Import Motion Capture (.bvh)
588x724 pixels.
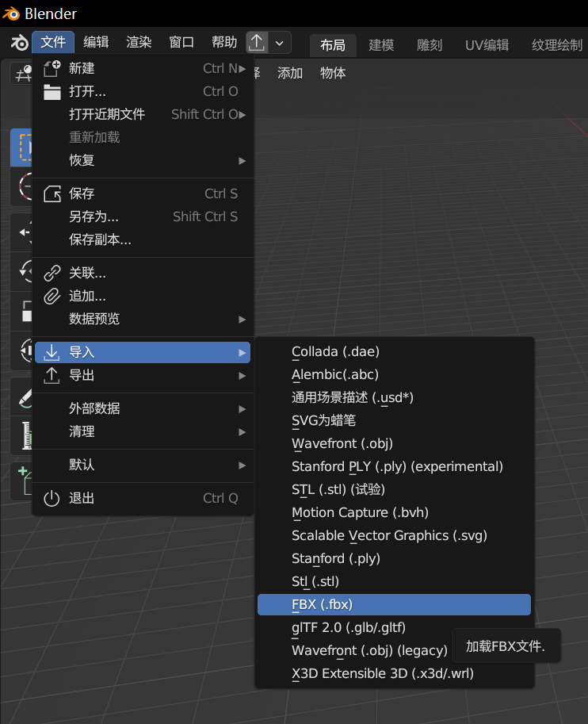tap(394, 512)
